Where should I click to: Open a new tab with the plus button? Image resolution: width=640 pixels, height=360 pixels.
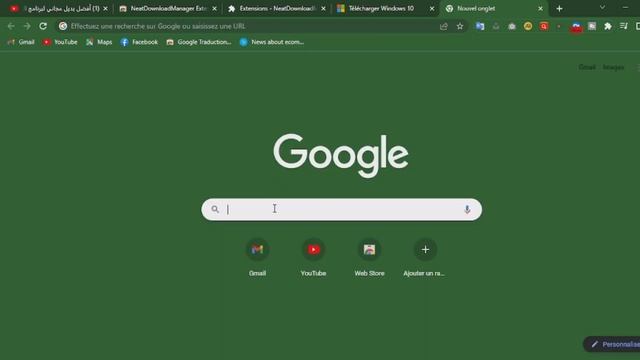coord(559,9)
